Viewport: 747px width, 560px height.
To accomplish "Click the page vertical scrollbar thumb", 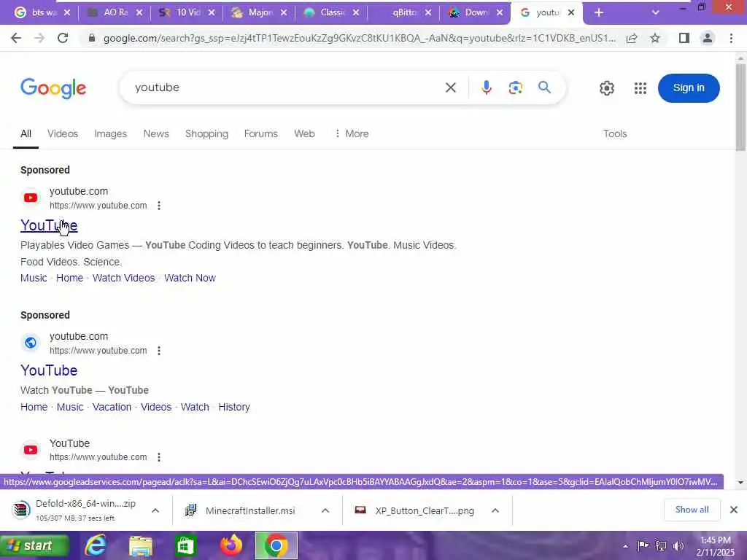I will pos(740,107).
